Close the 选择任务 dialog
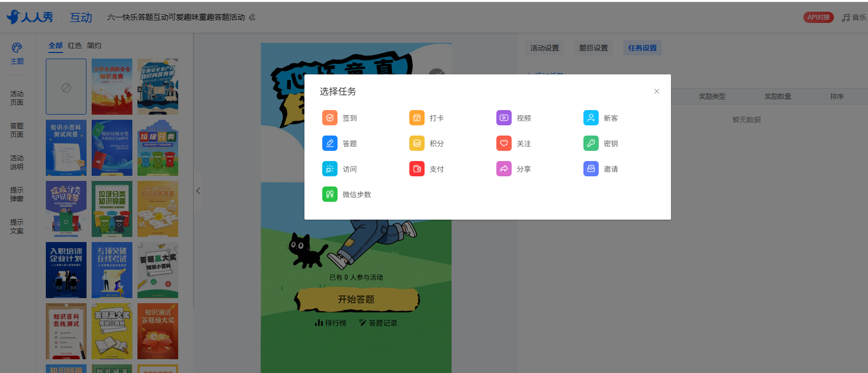Image resolution: width=868 pixels, height=373 pixels. tap(657, 91)
